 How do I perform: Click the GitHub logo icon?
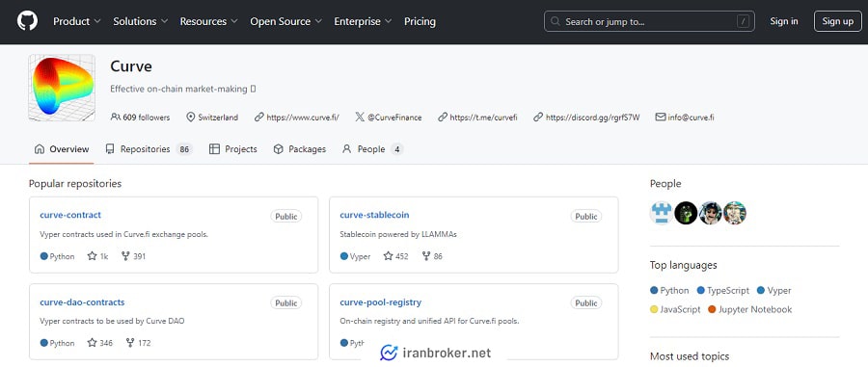(27, 21)
